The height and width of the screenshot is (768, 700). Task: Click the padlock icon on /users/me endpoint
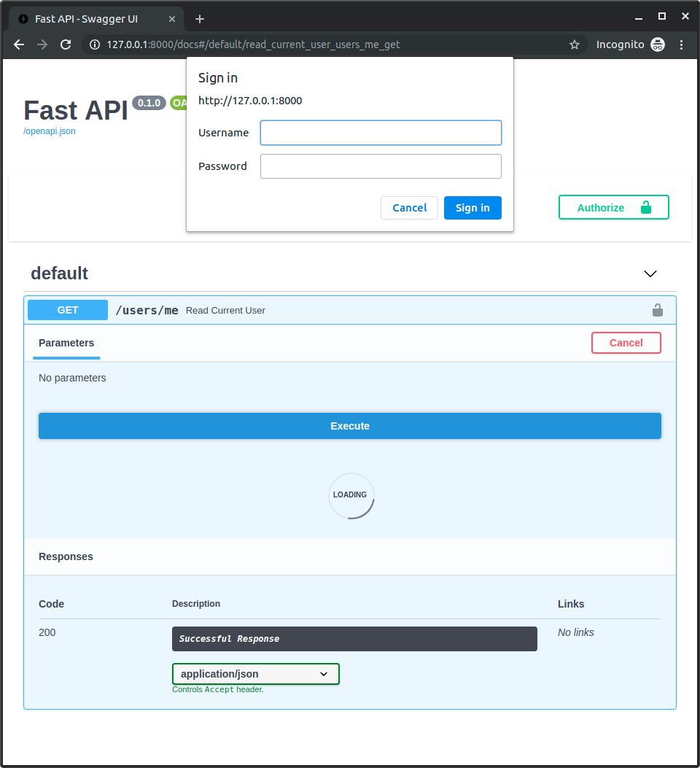(658, 309)
